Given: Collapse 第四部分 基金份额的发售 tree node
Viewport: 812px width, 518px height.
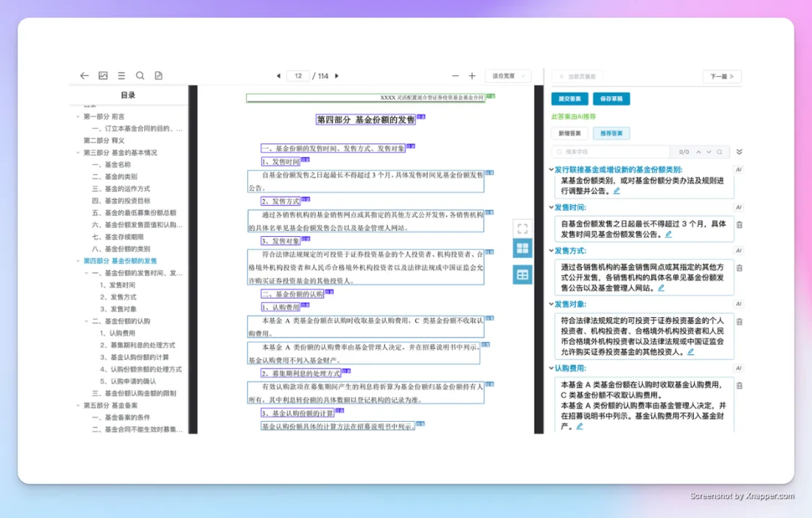Looking at the screenshot, I should point(77,261).
